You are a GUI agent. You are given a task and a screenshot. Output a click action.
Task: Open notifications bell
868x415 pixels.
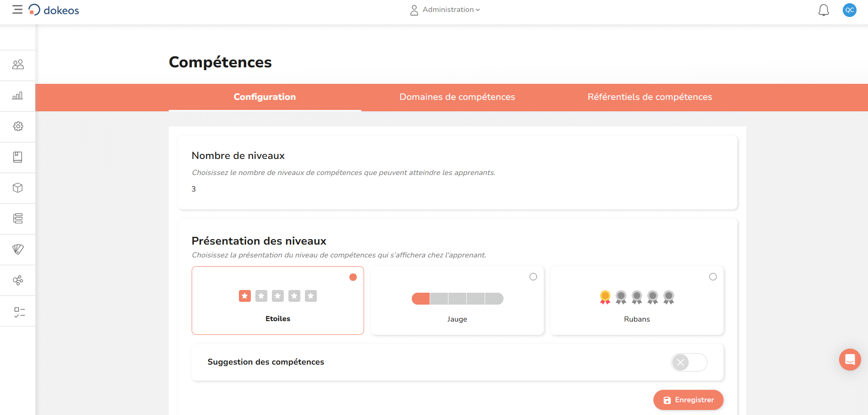pyautogui.click(x=824, y=10)
